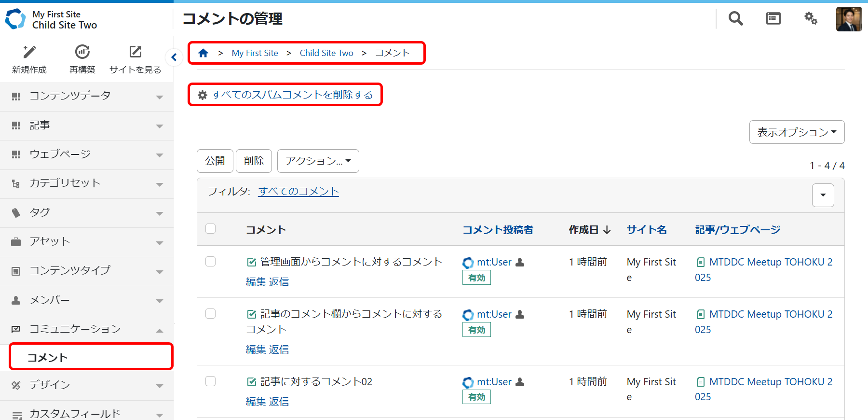Collapse sidebar with the left chevron
868x420 pixels.
[x=174, y=57]
